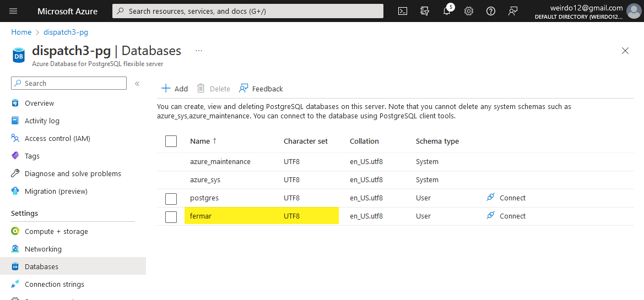Screen dimensions: 644x300
Task: Go to the Home breadcrumb link
Action: click(x=21, y=32)
